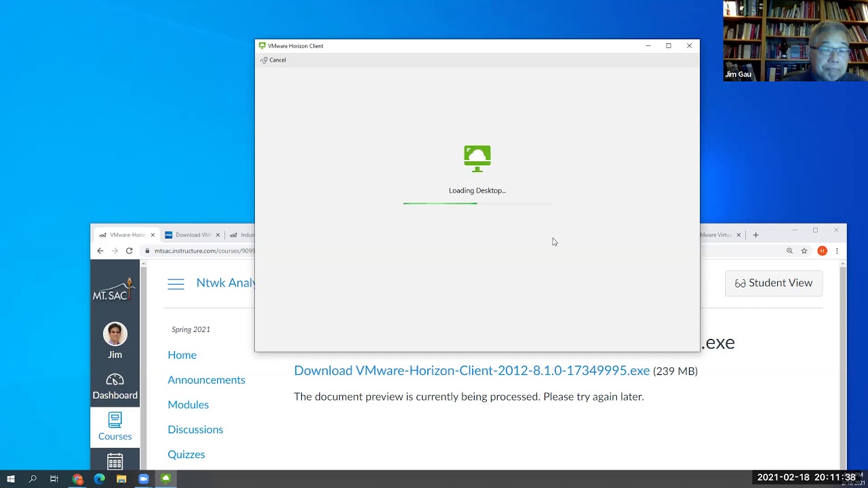868x488 pixels.
Task: Close the VMware-Horizon Chrome tab
Action: 153,235
